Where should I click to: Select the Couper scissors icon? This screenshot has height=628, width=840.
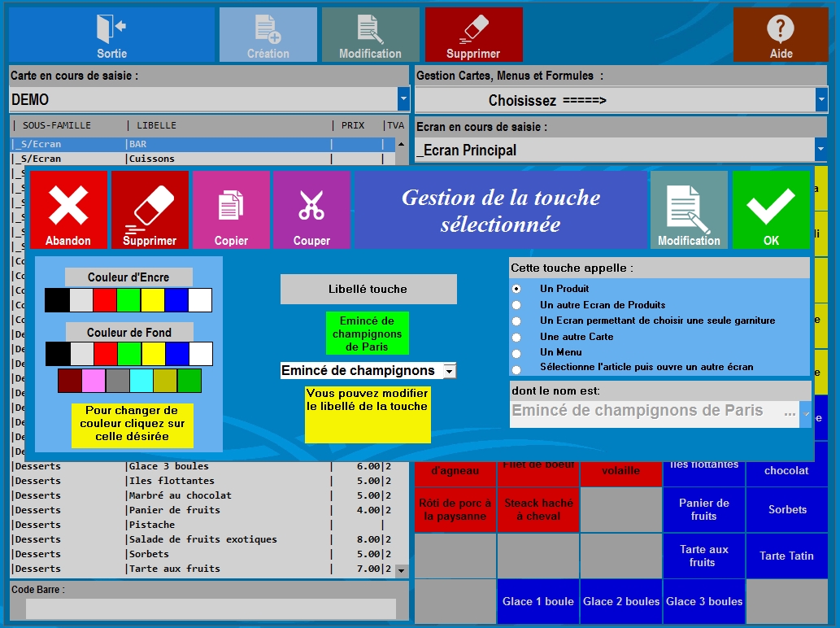(x=311, y=206)
